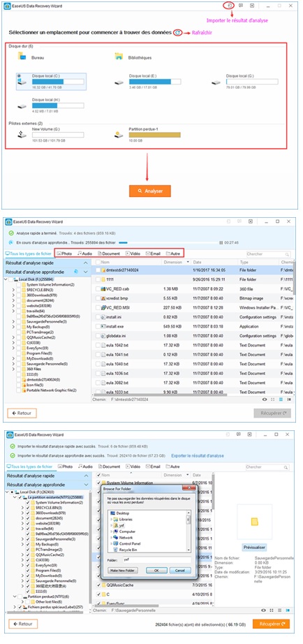Open the Dimension column sort arrow in the scanning window

(188, 262)
